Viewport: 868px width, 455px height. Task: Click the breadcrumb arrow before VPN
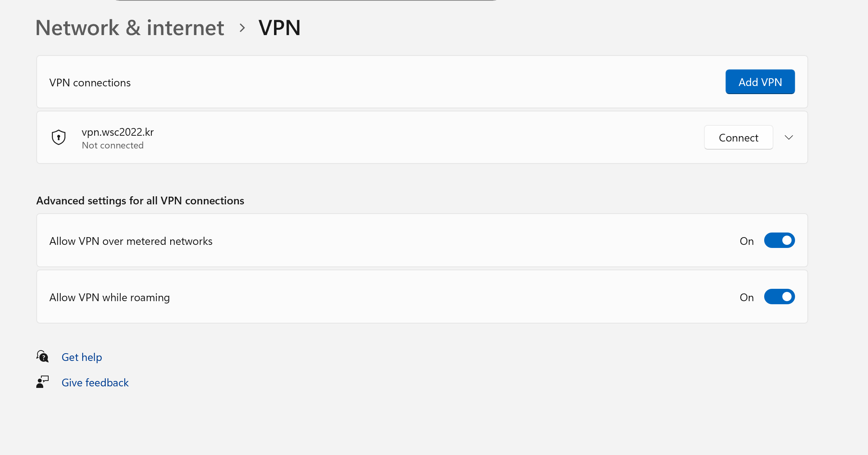point(242,28)
